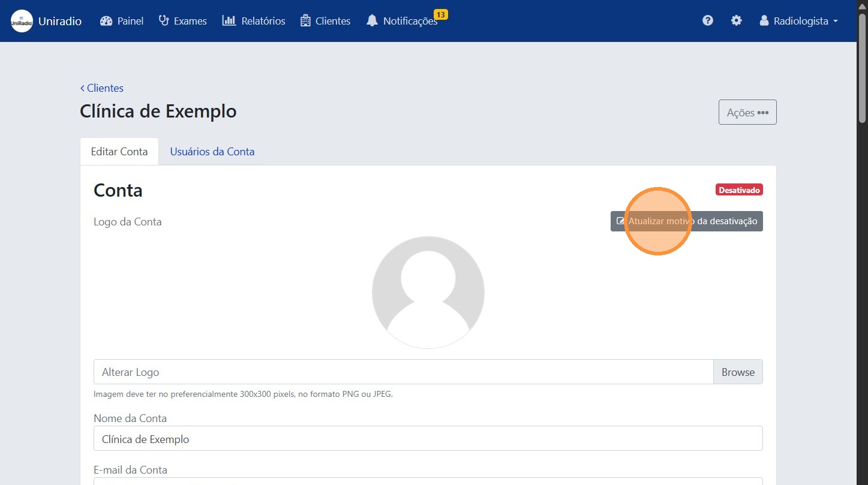
Task: Click the account logo avatar placeholder
Action: click(x=428, y=293)
